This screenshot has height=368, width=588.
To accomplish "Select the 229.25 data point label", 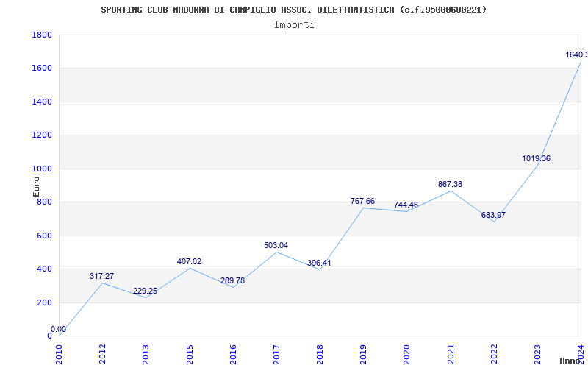I will tap(145, 291).
